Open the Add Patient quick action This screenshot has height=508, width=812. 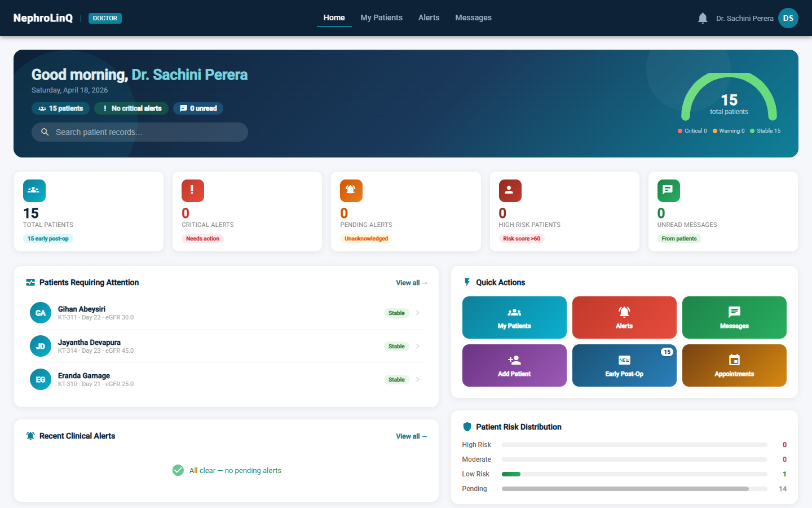coord(514,365)
